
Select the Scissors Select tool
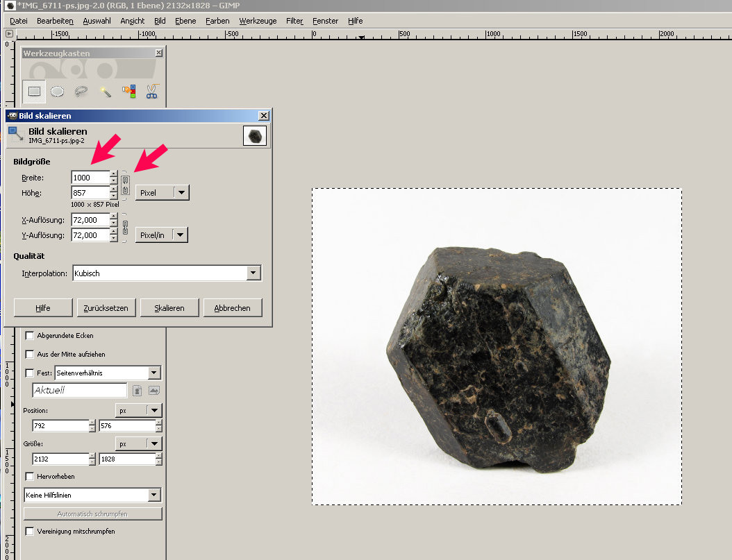pos(151,91)
